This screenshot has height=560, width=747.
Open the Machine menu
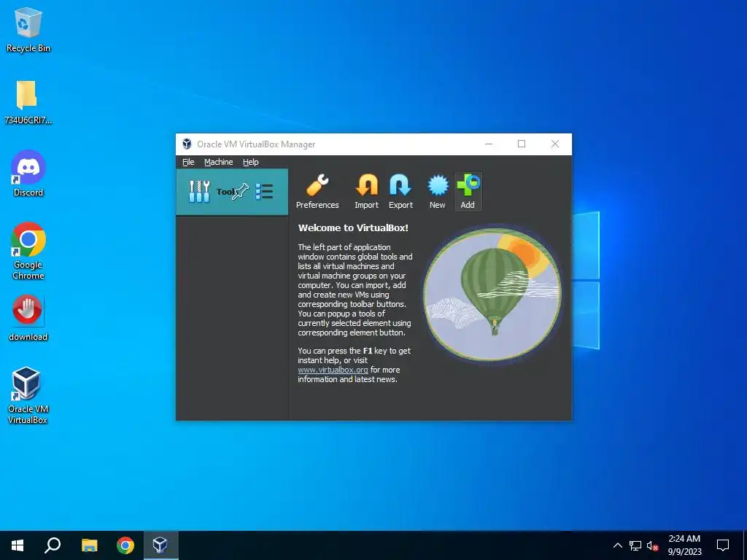pyautogui.click(x=219, y=162)
